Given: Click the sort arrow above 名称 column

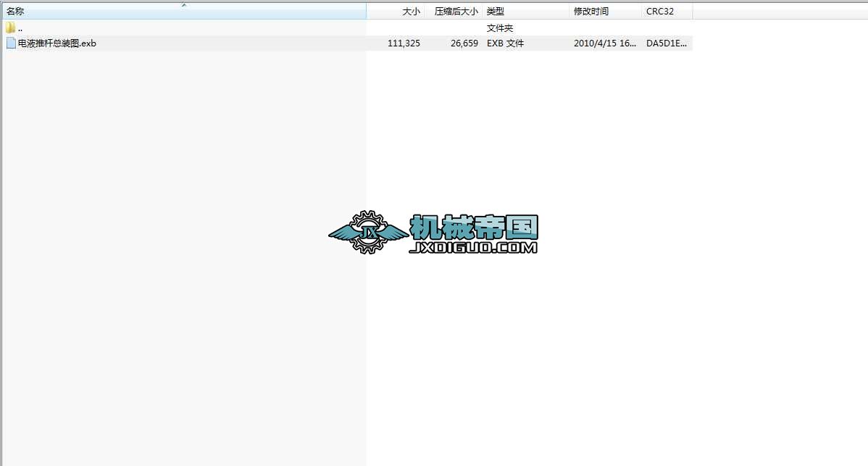Looking at the screenshot, I should tap(184, 5).
